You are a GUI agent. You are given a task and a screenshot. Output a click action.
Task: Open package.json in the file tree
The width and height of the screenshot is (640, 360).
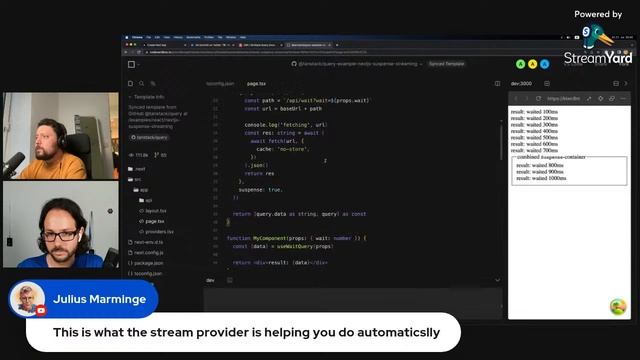click(x=146, y=263)
